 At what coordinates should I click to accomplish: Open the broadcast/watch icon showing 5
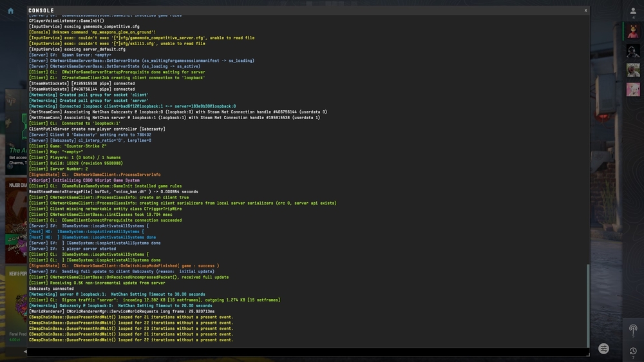click(633, 330)
